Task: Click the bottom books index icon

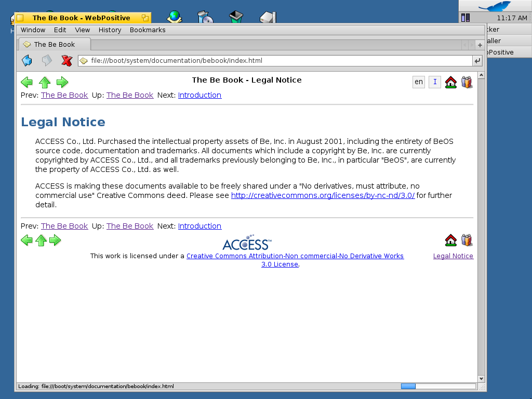Action: point(467,240)
